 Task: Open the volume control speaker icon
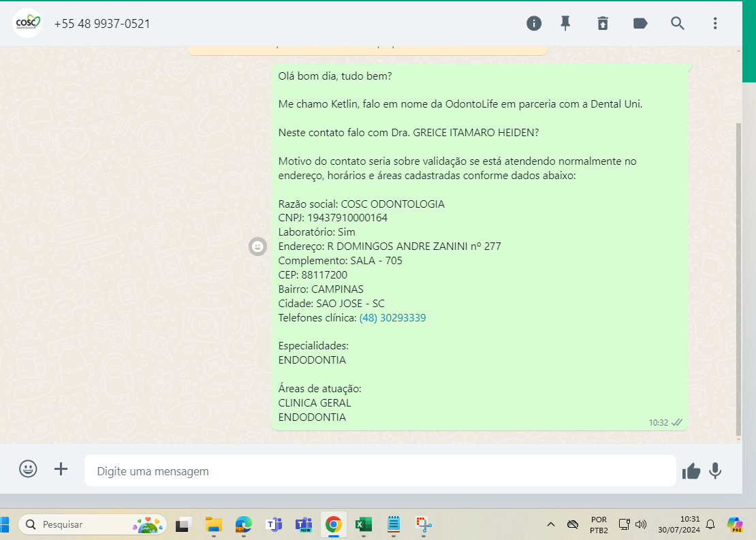(x=641, y=524)
